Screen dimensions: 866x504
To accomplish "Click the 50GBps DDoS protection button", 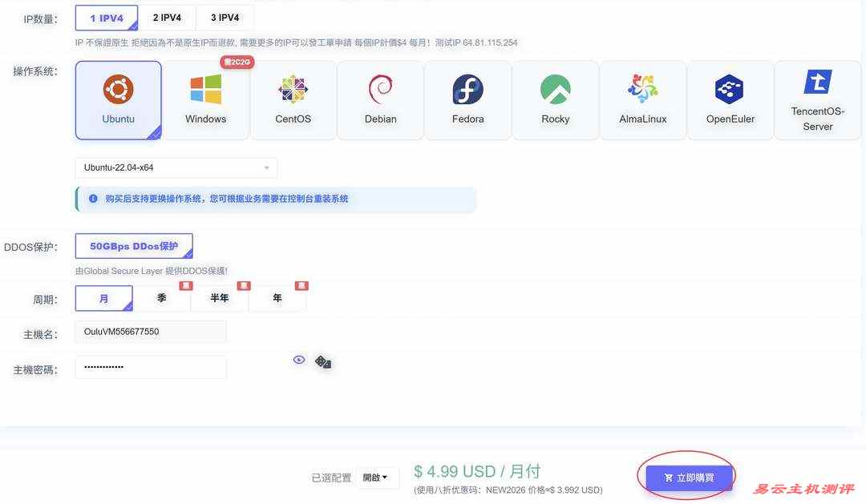I will click(x=133, y=246).
